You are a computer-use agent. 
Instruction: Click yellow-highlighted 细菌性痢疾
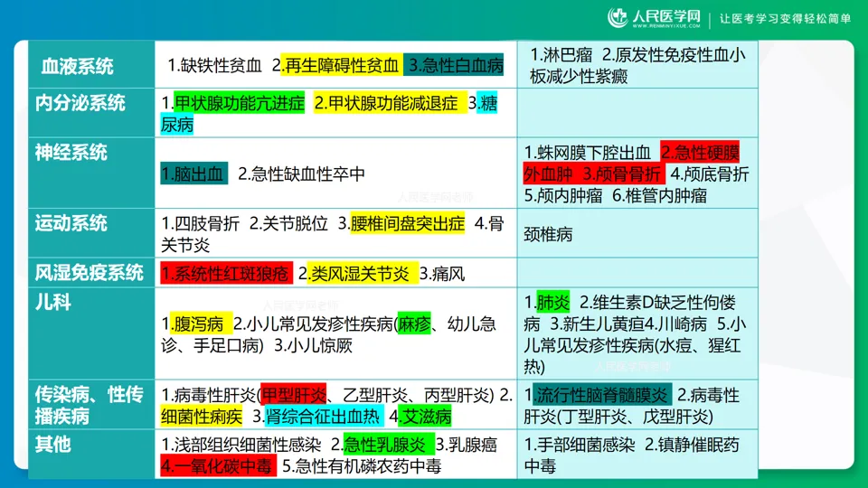click(x=202, y=416)
